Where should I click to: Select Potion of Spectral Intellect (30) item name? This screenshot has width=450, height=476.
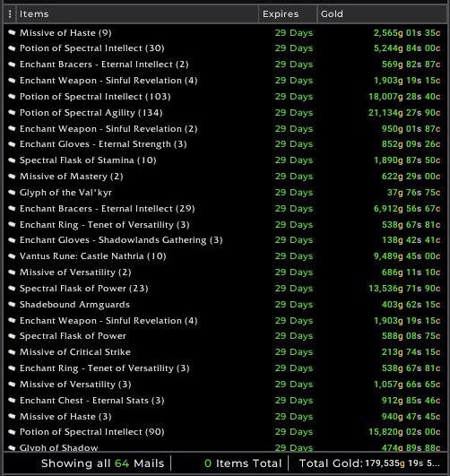tap(92, 48)
